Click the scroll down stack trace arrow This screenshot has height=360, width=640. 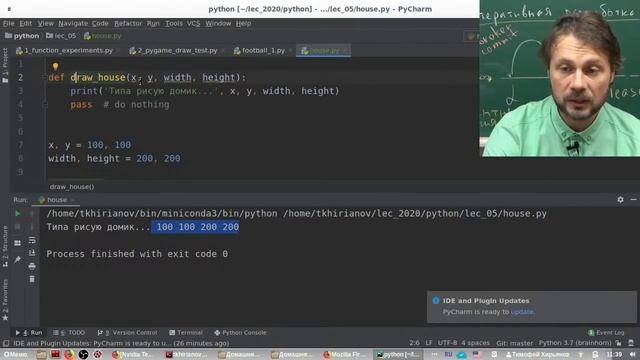click(32, 227)
